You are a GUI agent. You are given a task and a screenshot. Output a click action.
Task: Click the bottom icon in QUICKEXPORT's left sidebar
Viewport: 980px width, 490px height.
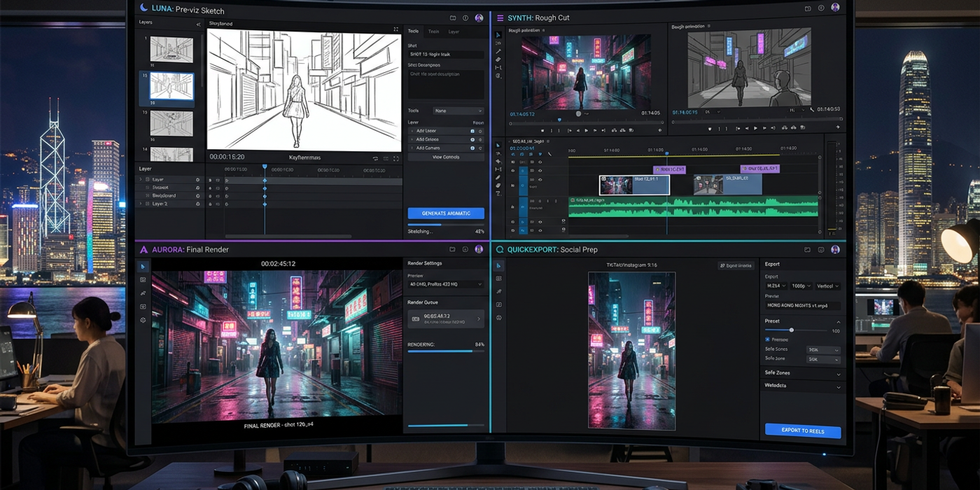[x=499, y=318]
